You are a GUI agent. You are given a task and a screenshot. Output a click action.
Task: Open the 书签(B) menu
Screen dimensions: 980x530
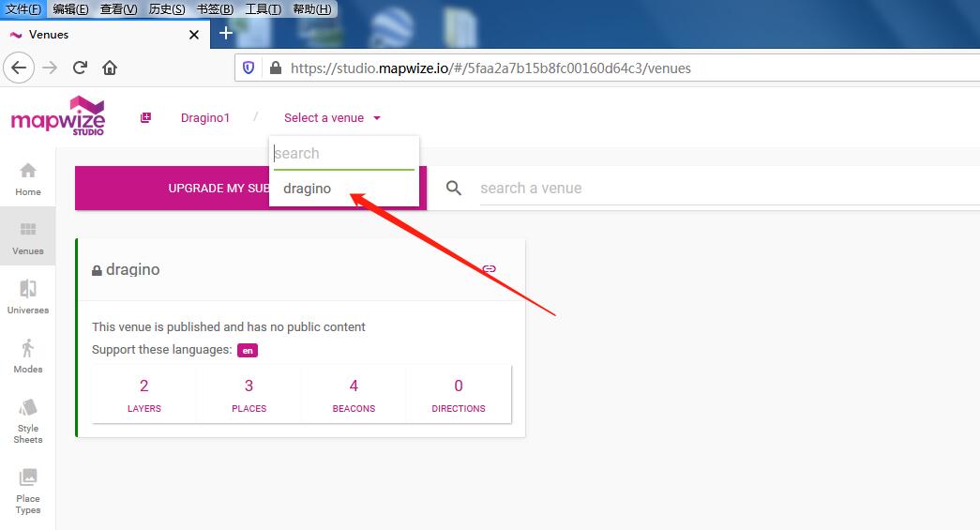point(215,8)
